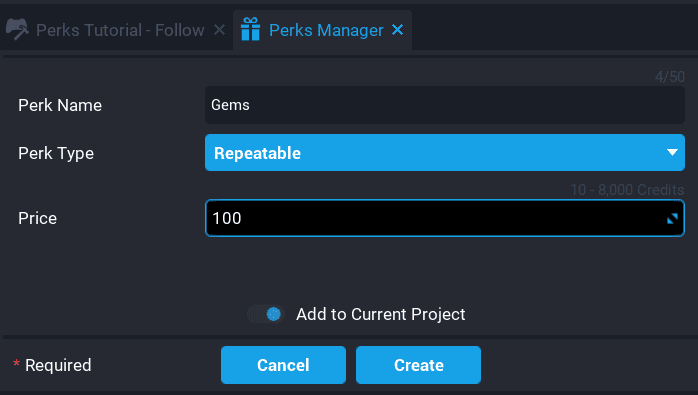Open the Perk Type Repeatable dropdown
This screenshot has width=698, height=395.
pos(445,153)
